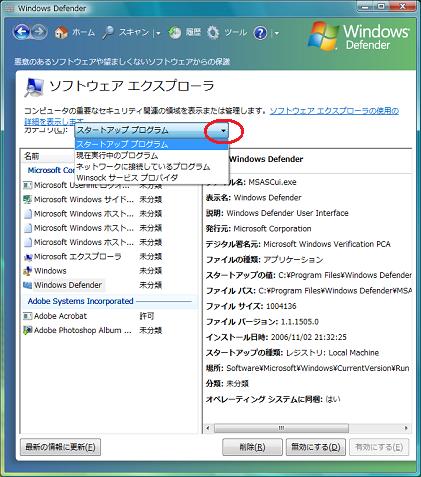Click the Windows Defender list row icon
Screen dimensions: 421x477
click(x=28, y=285)
